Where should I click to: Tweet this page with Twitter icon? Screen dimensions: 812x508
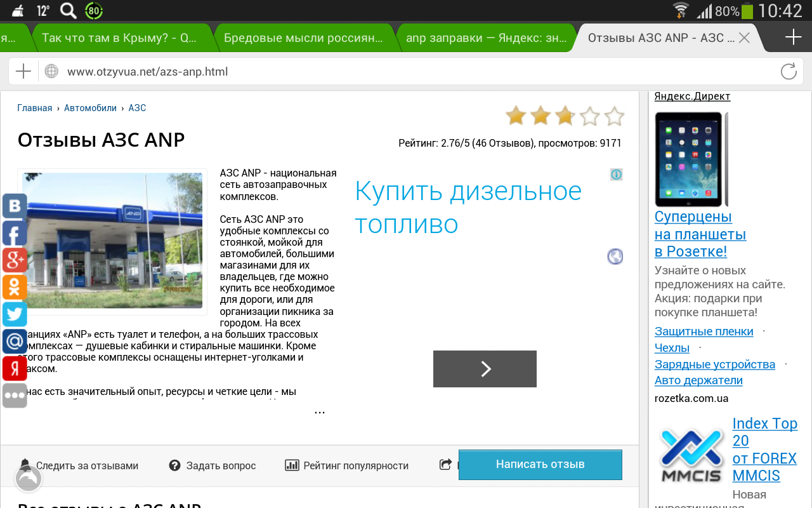[14, 314]
